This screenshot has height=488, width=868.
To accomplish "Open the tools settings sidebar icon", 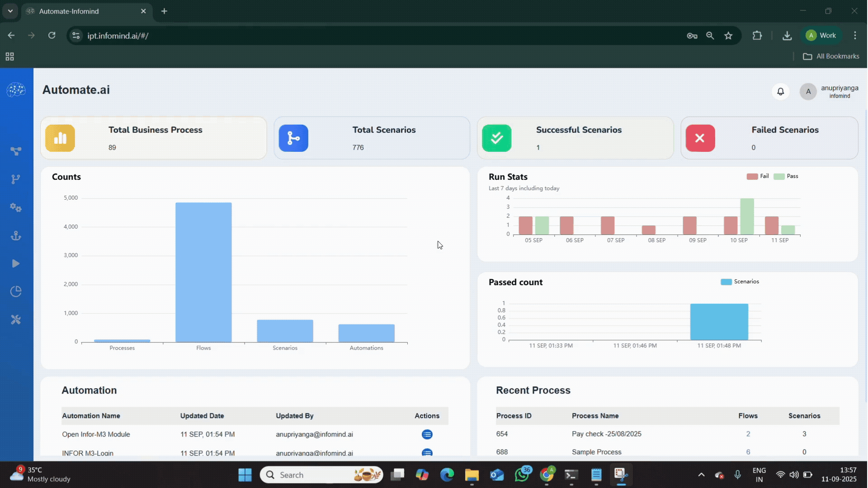I will click(x=16, y=319).
